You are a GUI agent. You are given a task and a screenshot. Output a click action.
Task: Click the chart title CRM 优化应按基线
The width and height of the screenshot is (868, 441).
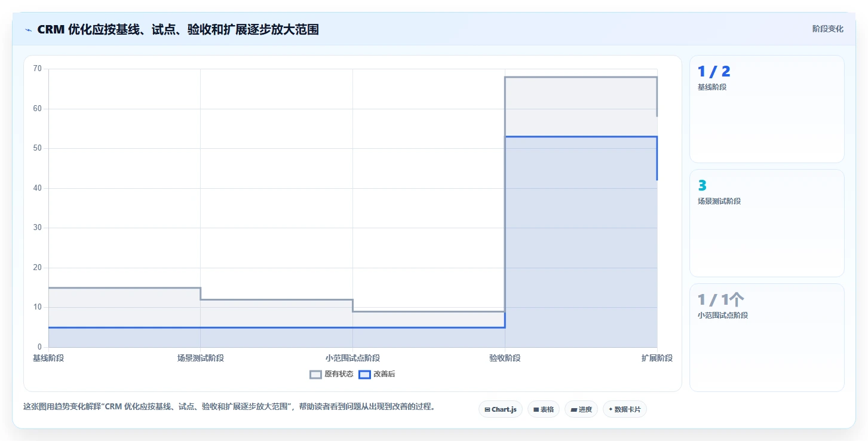178,29
